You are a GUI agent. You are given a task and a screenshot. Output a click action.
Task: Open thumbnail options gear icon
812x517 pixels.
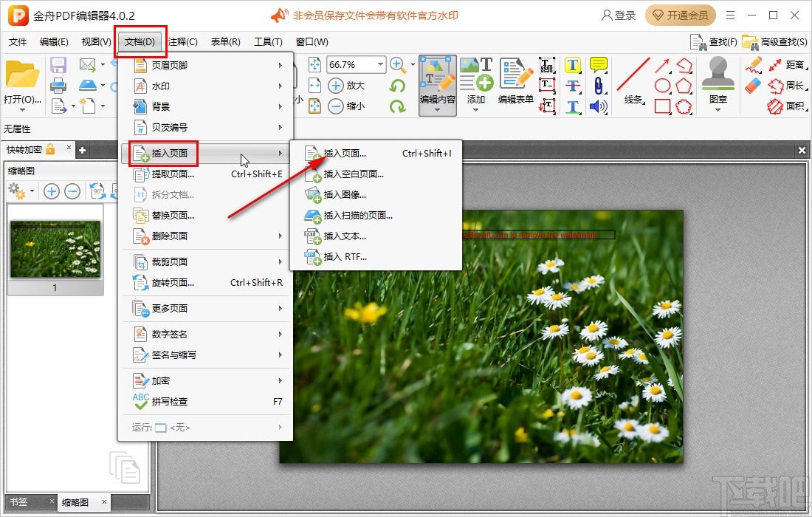point(17,191)
